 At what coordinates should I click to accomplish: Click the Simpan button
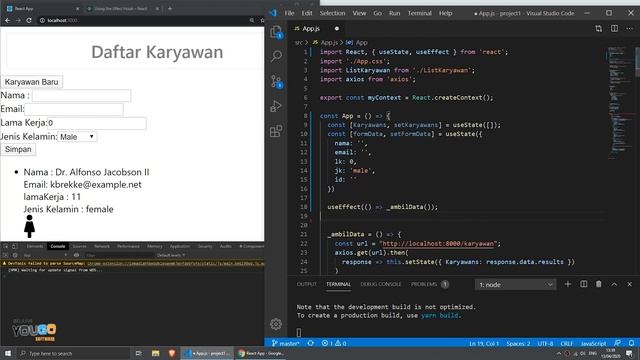[18, 149]
